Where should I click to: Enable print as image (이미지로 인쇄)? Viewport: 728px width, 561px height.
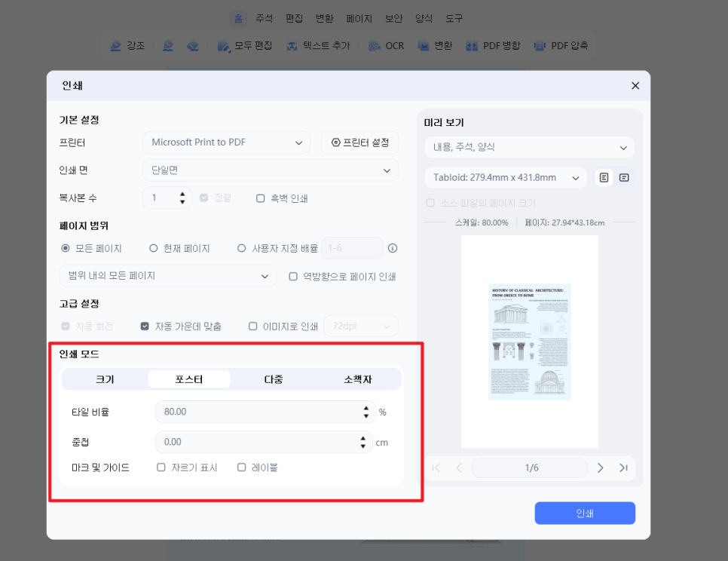point(252,326)
